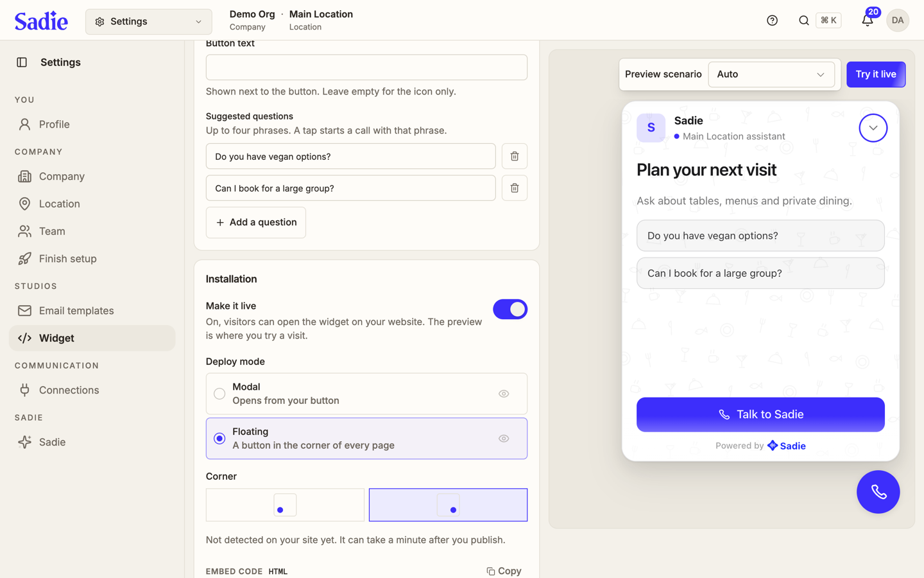
Task: Click Add a question button
Action: (255, 222)
